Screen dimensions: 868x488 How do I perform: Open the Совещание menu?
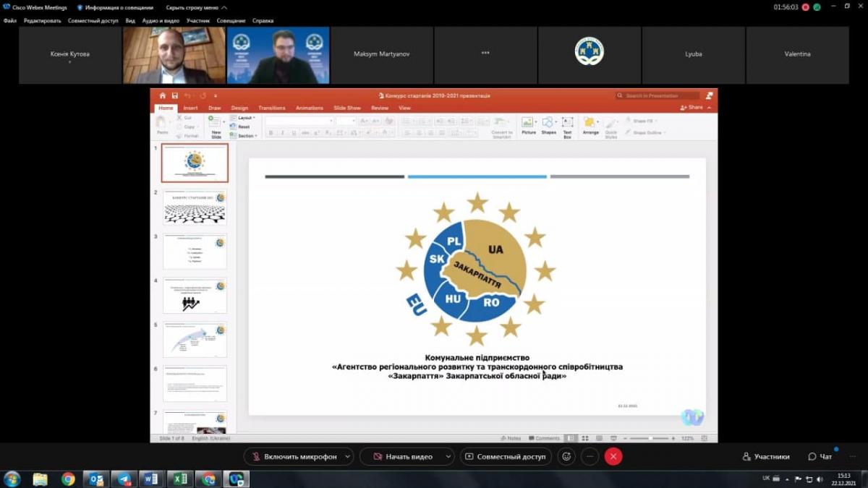coord(231,21)
